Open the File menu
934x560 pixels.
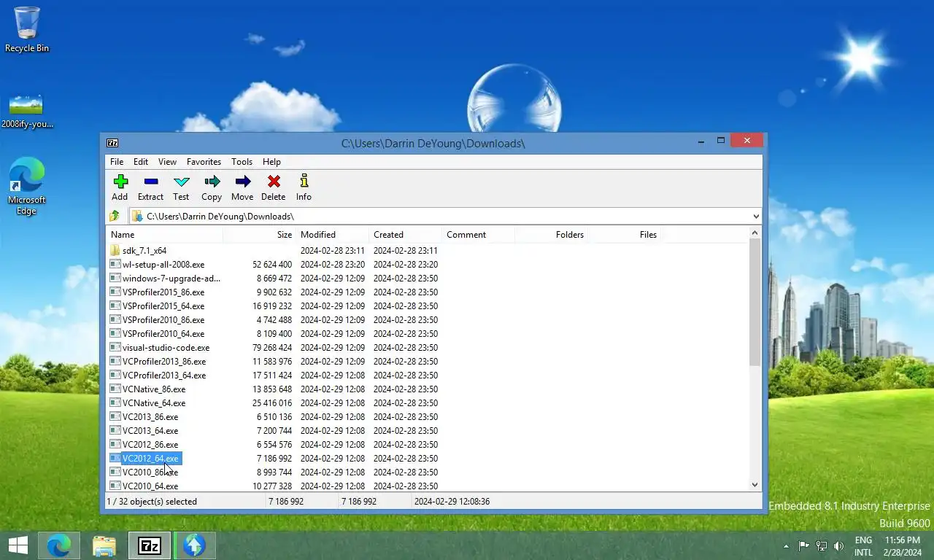(x=117, y=162)
